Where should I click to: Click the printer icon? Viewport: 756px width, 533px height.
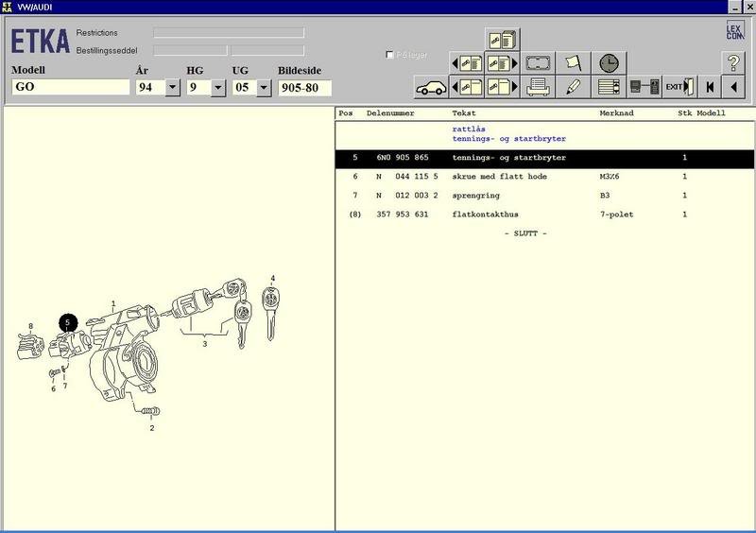click(x=539, y=87)
